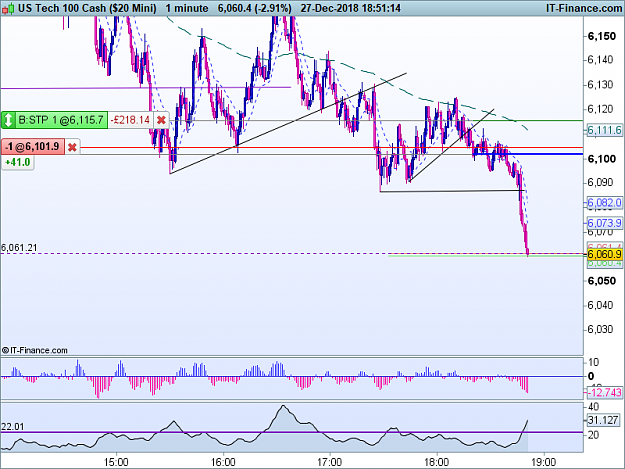Click the IT-Finance.com link at top right
This screenshot has width=625, height=469.
coord(584,8)
